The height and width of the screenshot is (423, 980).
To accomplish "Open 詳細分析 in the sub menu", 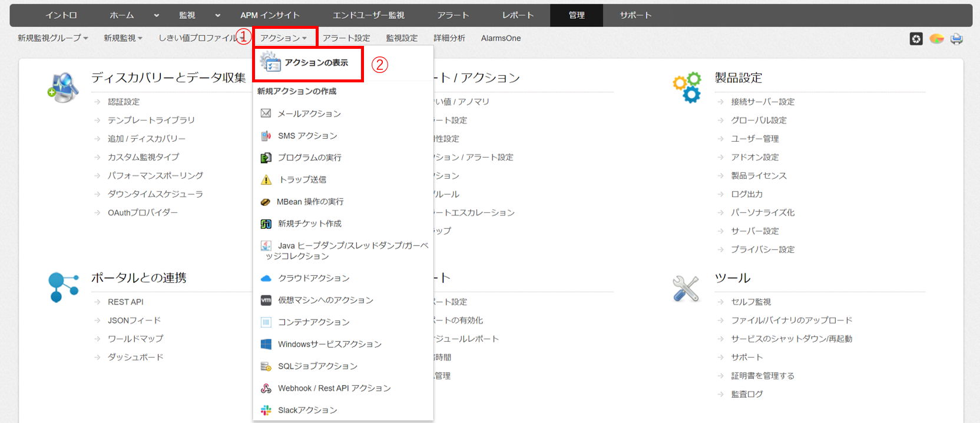I will [x=449, y=38].
